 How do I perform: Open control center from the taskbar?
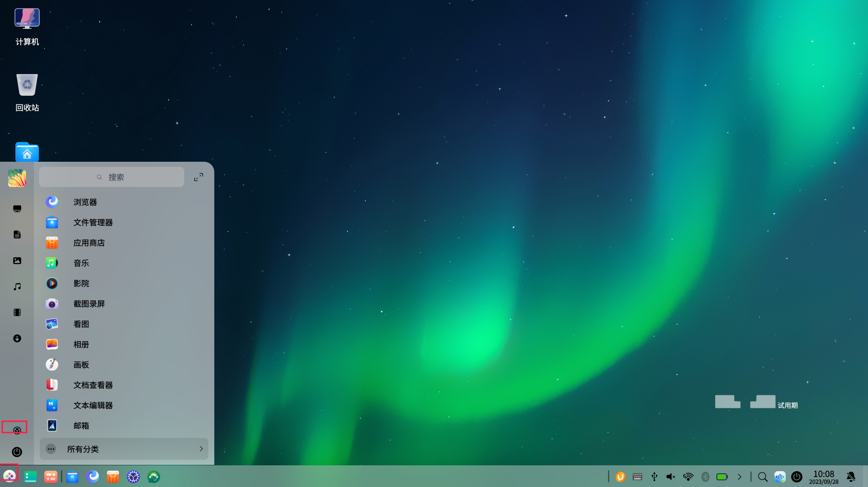click(133, 477)
